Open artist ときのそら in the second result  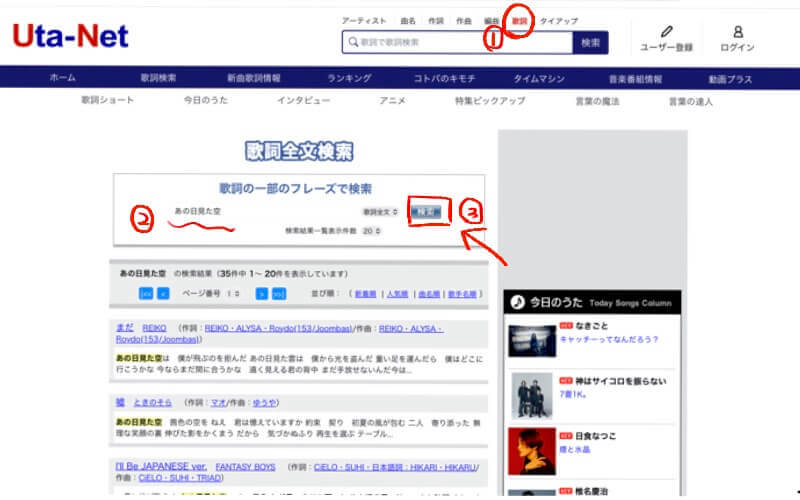coord(153,403)
